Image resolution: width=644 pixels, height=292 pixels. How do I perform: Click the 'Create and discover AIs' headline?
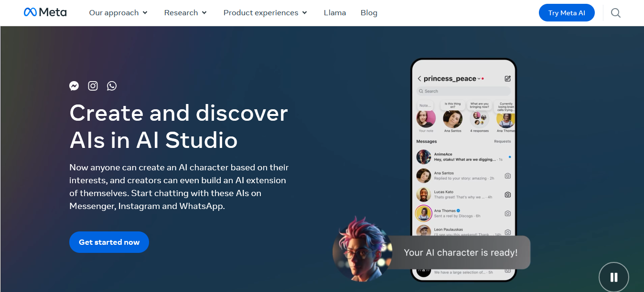coord(179,126)
